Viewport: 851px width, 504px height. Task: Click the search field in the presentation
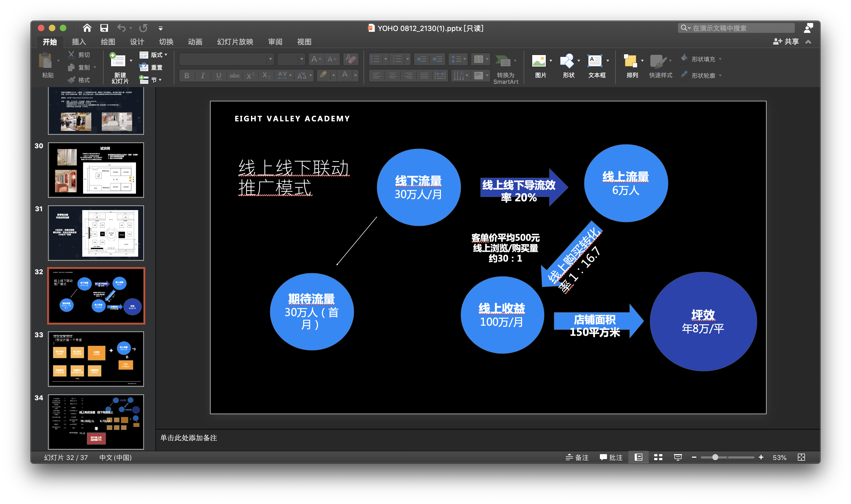coord(736,28)
